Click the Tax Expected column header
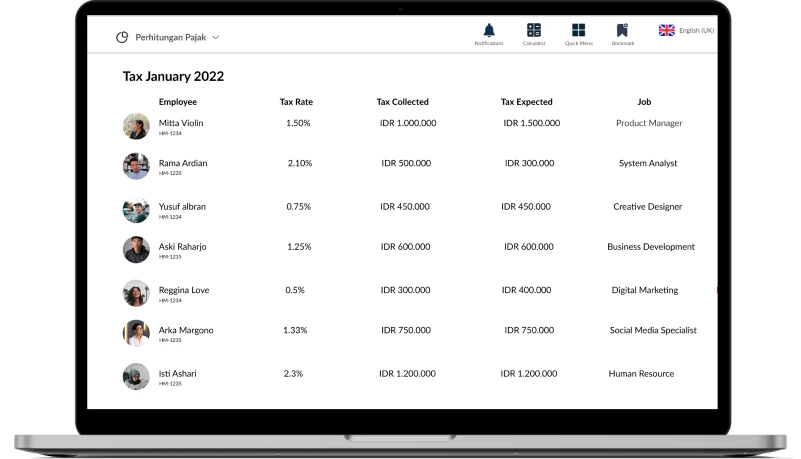The width and height of the screenshot is (801, 459). pos(527,102)
